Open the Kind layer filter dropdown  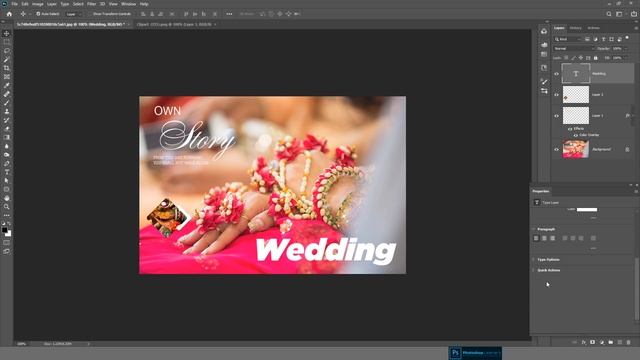568,39
